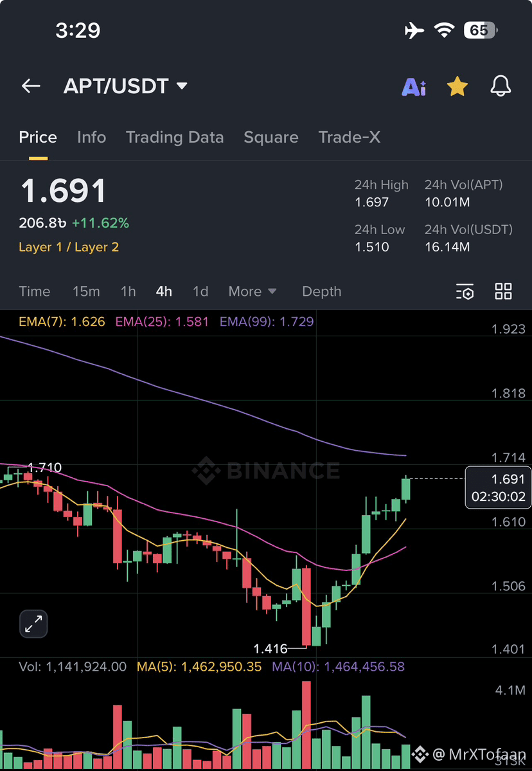Tap the 1.818 price axis label
Screen dimensions: 532x771
[x=508, y=394]
